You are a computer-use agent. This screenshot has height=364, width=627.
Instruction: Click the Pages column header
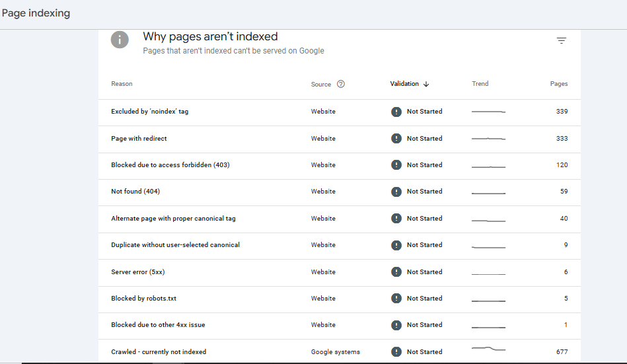click(559, 84)
